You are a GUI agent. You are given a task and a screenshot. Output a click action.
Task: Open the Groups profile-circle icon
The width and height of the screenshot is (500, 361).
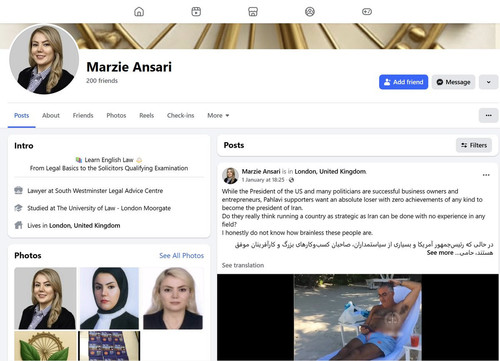(x=310, y=12)
